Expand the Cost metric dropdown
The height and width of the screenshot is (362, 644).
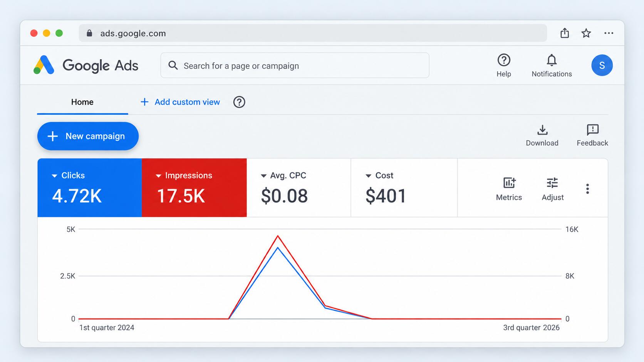tap(368, 176)
